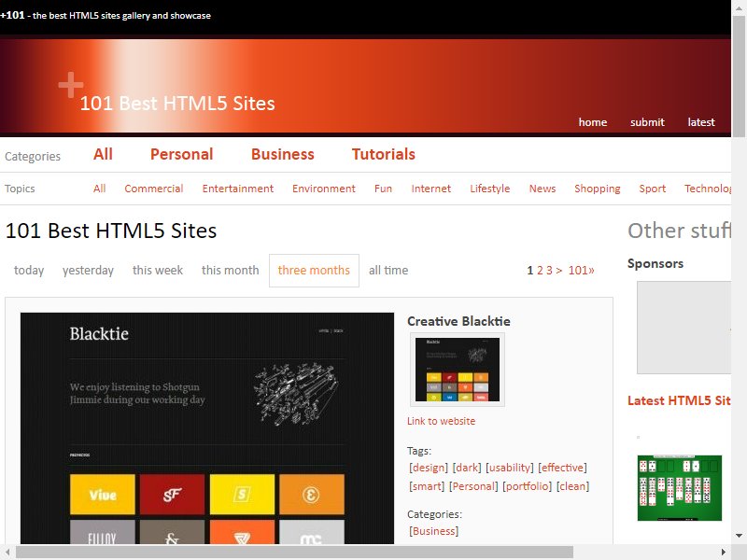Open the latest link in the banner

pyautogui.click(x=701, y=122)
